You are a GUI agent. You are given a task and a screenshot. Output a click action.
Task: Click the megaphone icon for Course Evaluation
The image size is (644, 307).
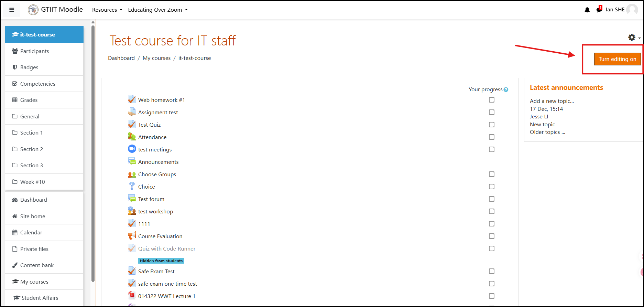(x=132, y=236)
